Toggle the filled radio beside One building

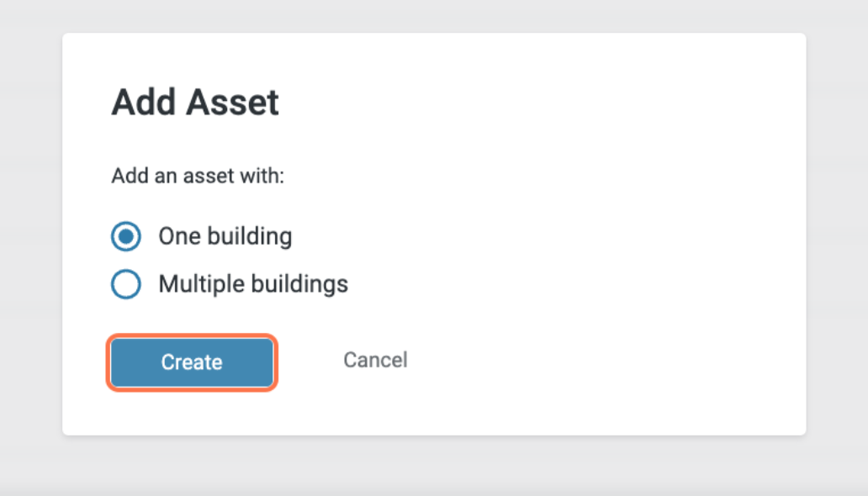coord(126,237)
